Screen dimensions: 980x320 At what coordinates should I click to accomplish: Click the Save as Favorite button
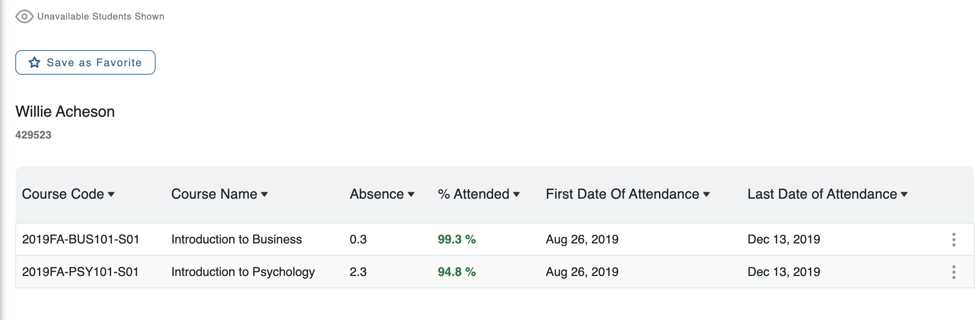[85, 62]
